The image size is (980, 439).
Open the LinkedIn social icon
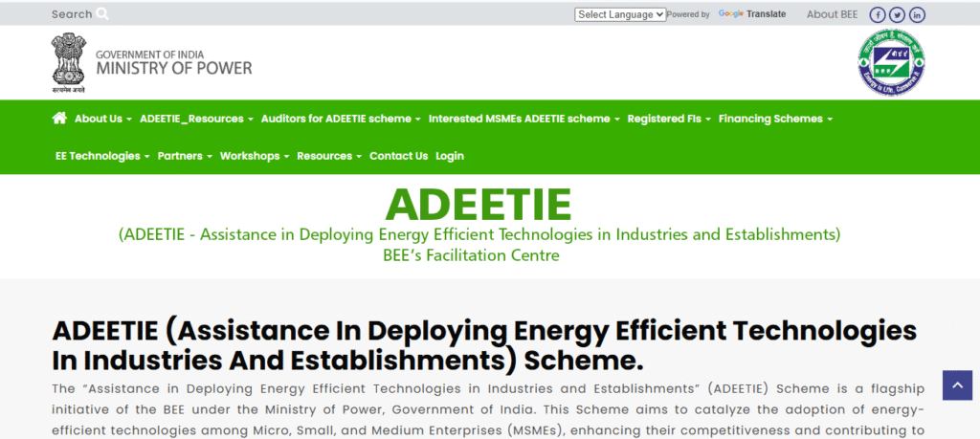coord(917,14)
